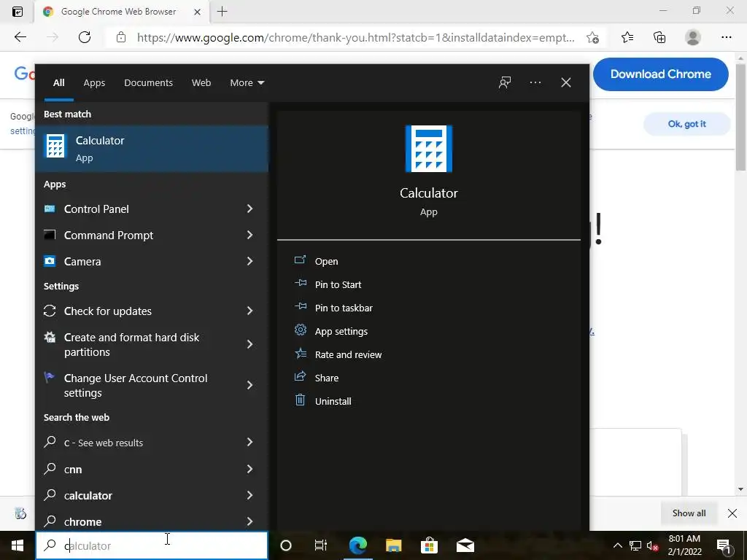Open a new browser tab
This screenshot has width=747, height=560.
coord(222,12)
